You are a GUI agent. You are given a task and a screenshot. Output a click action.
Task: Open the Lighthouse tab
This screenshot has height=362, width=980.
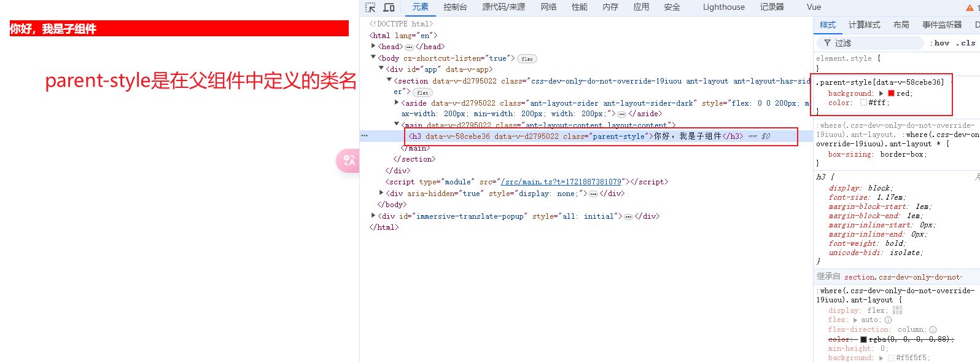(724, 7)
